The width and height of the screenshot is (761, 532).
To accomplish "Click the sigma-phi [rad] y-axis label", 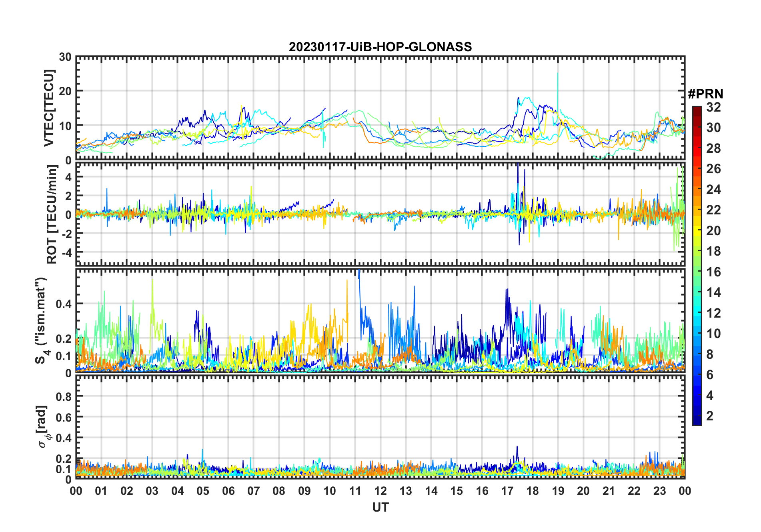I will pyautogui.click(x=43, y=427).
